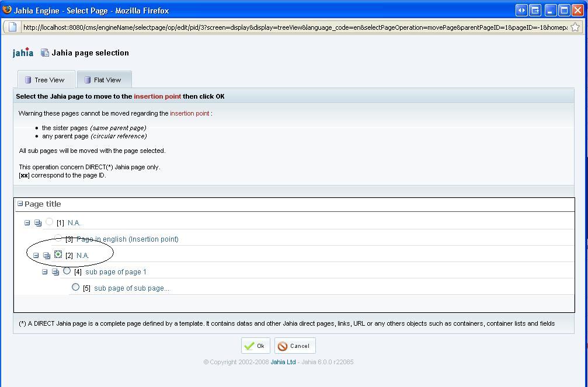Open the sub page of sub page... link
The width and height of the screenshot is (588, 387).
[x=131, y=288]
